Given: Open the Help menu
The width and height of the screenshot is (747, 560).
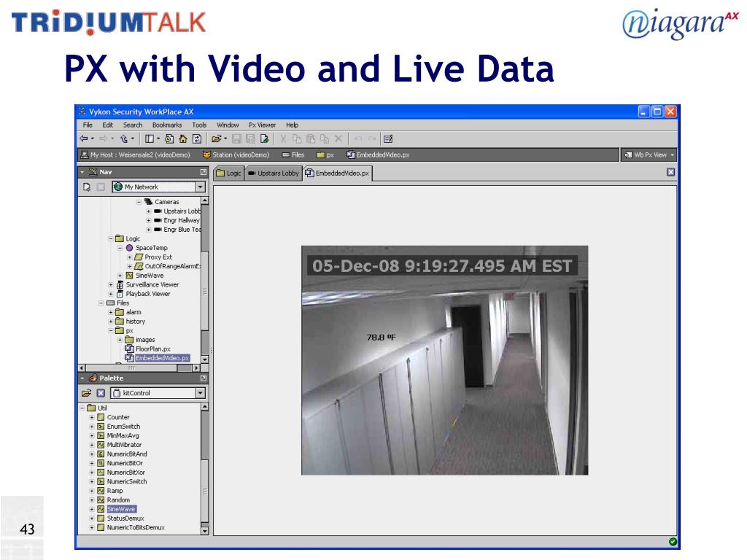Looking at the screenshot, I should click(292, 125).
